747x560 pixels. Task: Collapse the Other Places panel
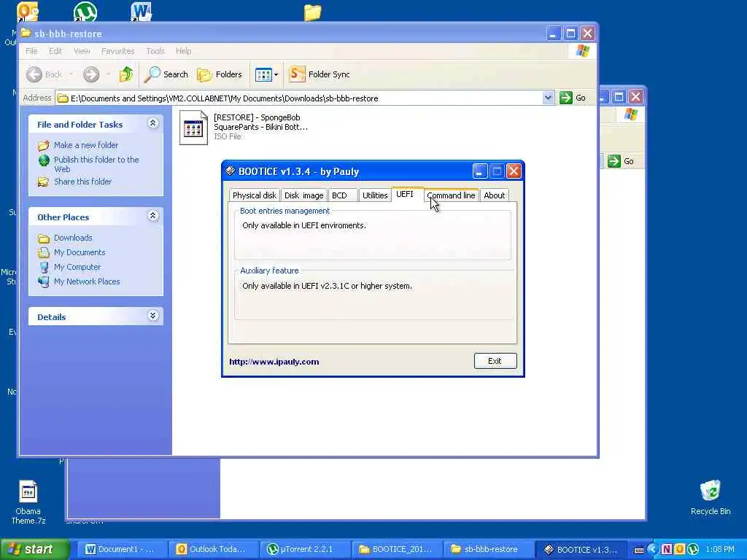(x=153, y=216)
